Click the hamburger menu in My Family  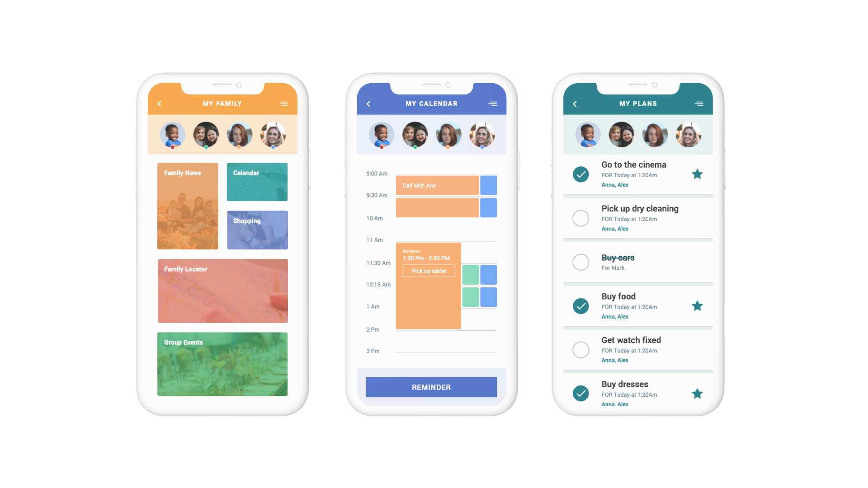pos(284,103)
